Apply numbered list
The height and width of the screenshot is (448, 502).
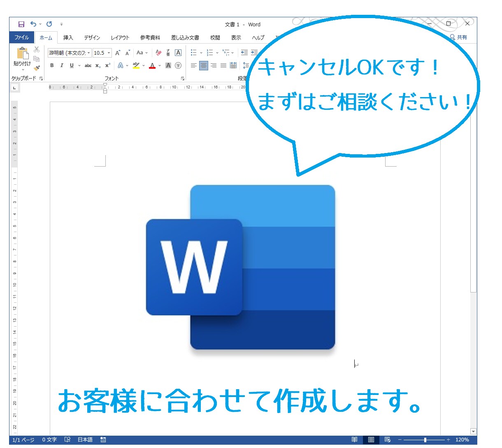pos(210,53)
